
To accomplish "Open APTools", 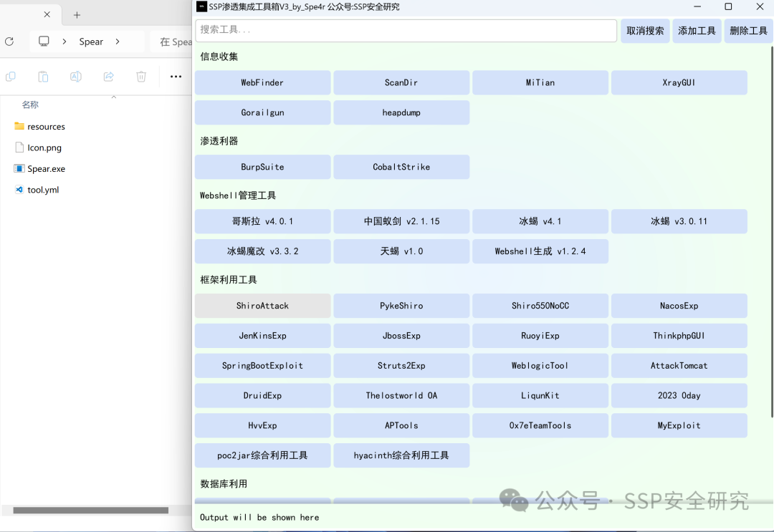I will [401, 425].
